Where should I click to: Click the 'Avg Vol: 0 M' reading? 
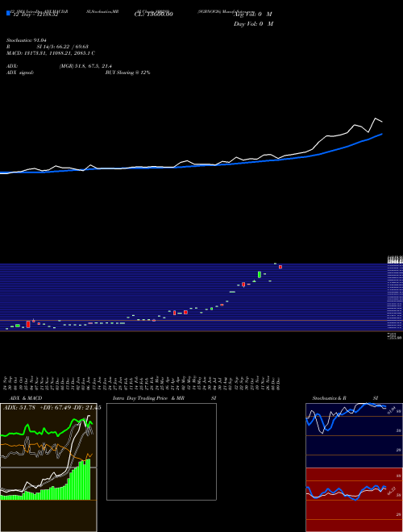(x=253, y=15)
